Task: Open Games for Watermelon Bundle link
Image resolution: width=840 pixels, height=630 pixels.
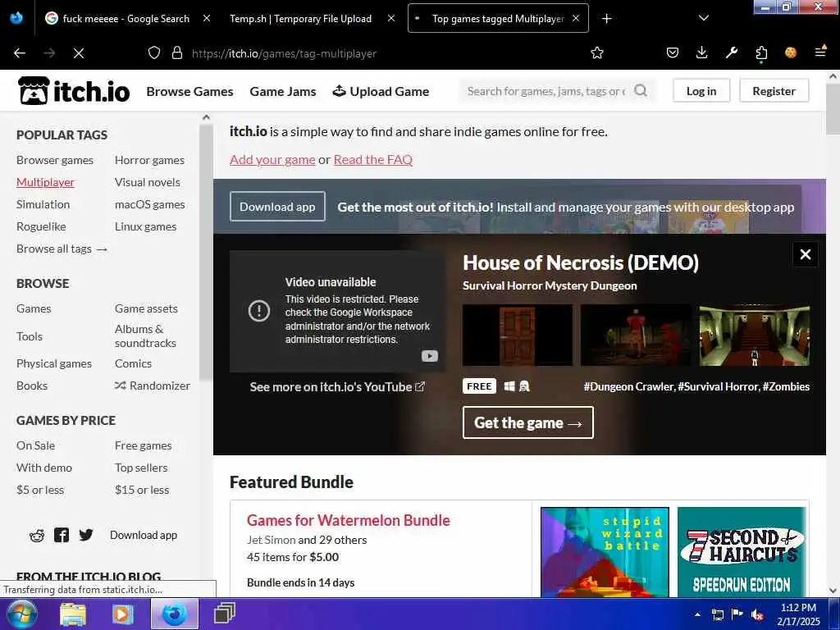Action: click(348, 520)
